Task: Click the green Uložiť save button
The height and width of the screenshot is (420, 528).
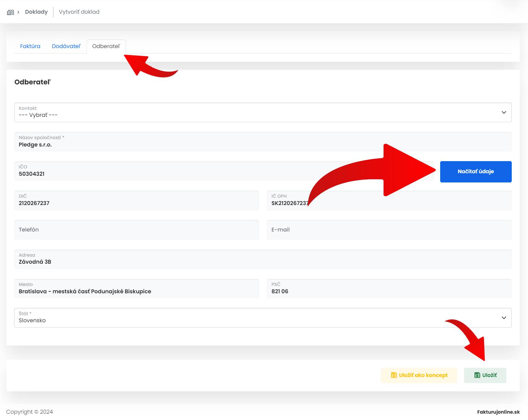Action: coord(485,375)
